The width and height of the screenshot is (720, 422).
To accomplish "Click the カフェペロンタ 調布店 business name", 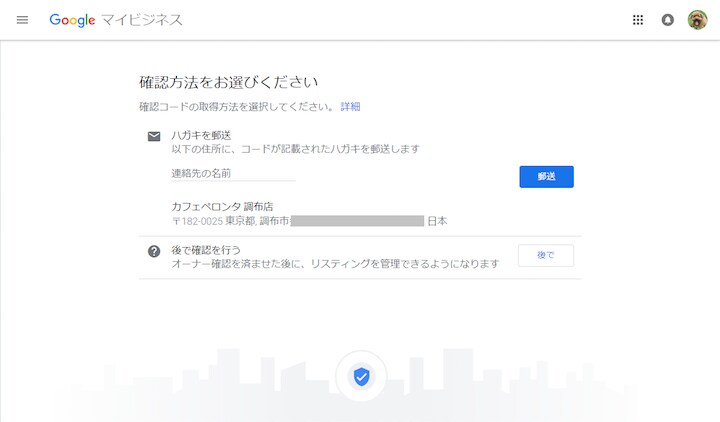I will (222, 207).
